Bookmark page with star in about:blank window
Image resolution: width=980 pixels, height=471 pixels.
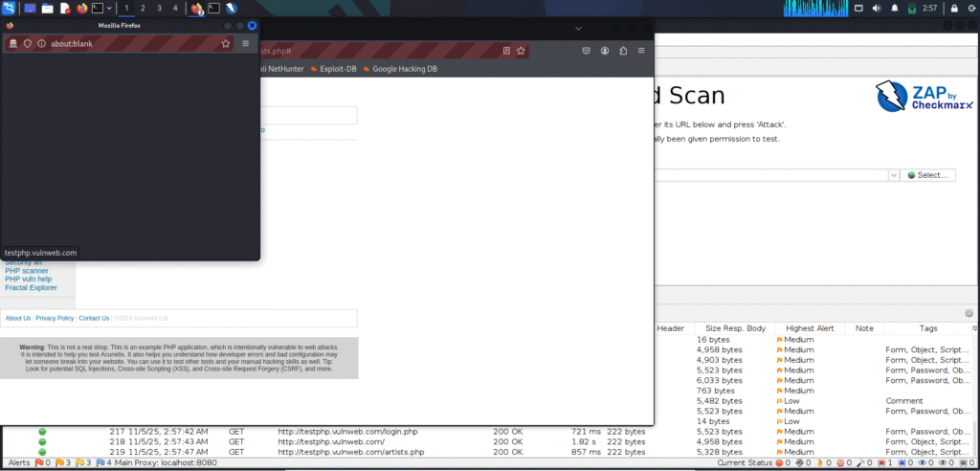click(226, 44)
